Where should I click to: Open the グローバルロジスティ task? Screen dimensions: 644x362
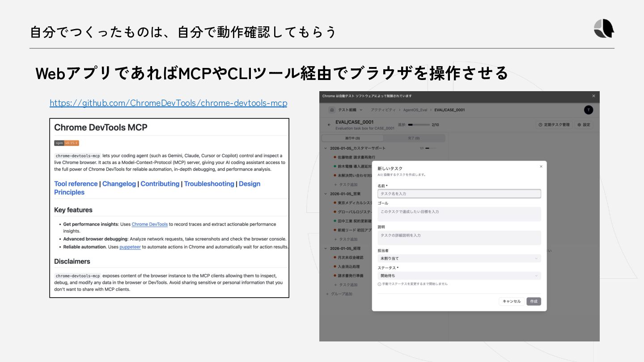click(353, 212)
